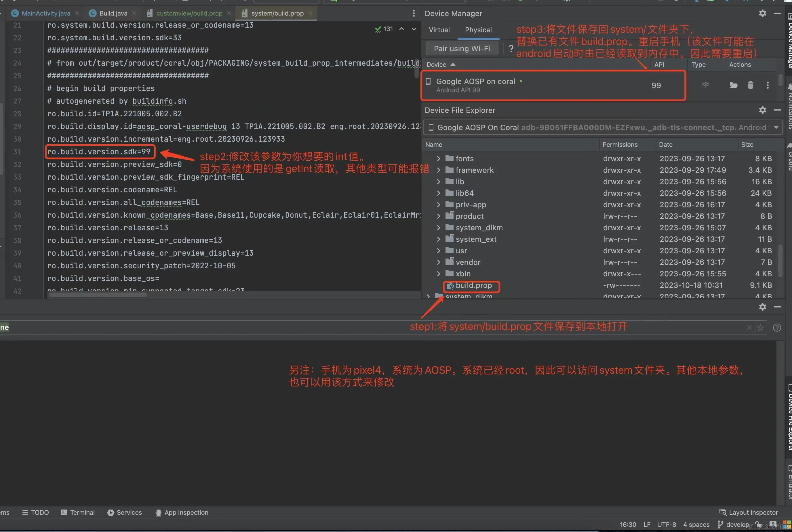Switch to customview/build.prop tab
The height and width of the screenshot is (532, 792).
pos(189,13)
